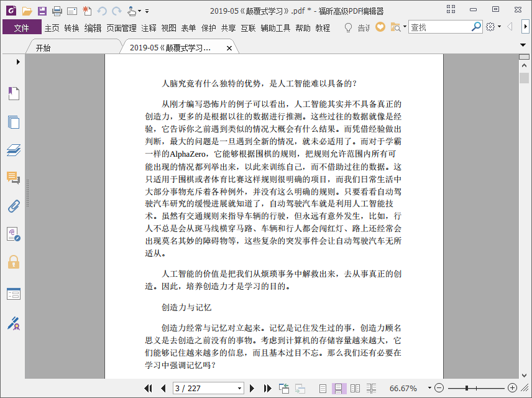Go to the previous page
The width and height of the screenshot is (532, 398).
(163, 388)
